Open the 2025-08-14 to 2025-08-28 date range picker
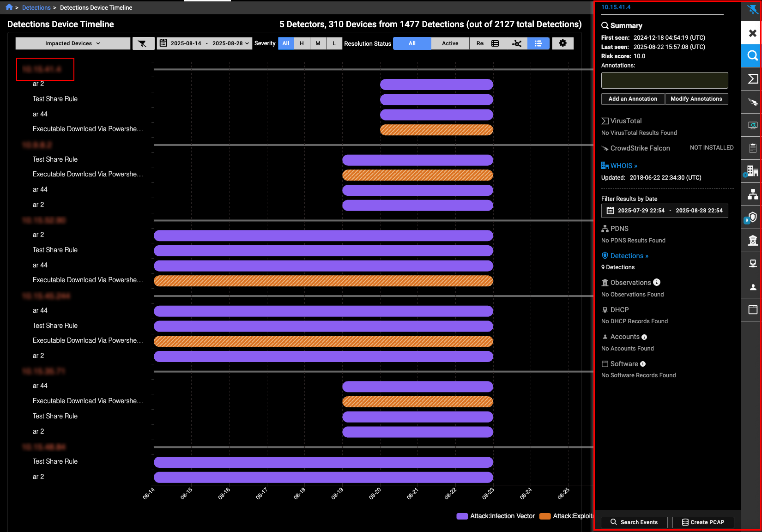Viewport: 762px width, 532px height. 205,43
